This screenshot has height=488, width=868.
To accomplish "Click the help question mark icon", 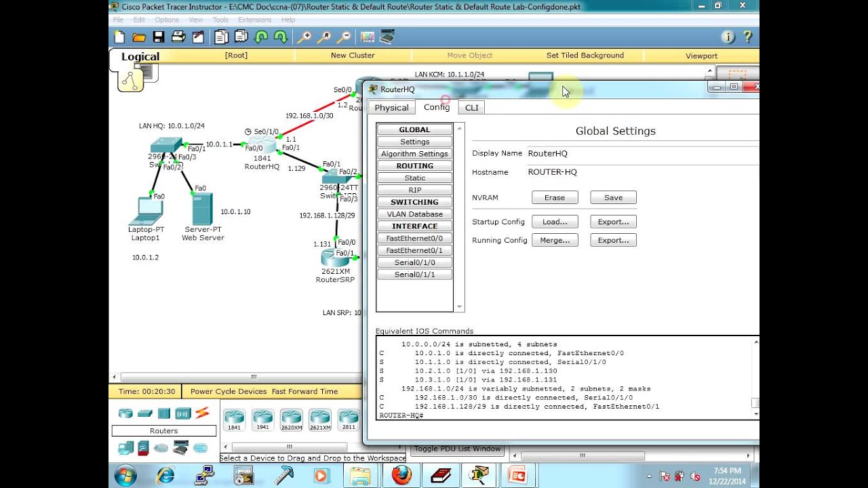I will (748, 37).
